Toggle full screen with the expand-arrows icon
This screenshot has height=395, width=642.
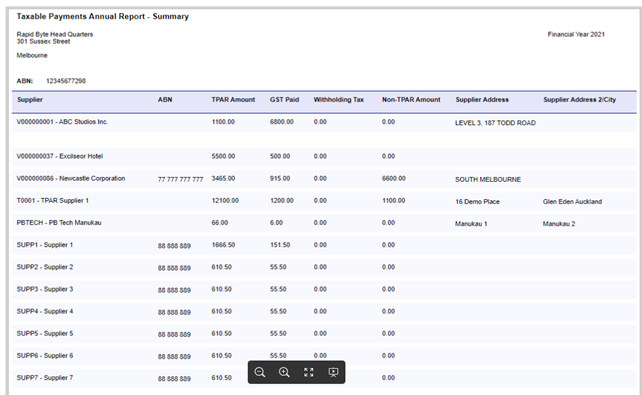309,372
